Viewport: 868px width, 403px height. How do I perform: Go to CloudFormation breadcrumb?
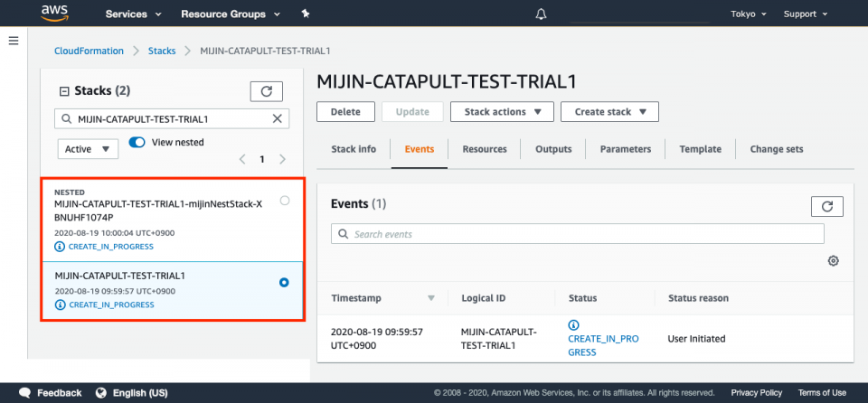[90, 51]
